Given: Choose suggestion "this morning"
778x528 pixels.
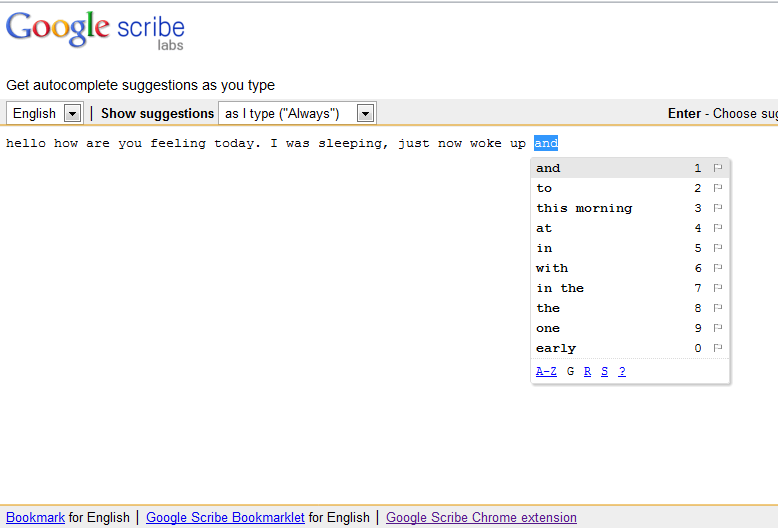Looking at the screenshot, I should coord(630,208).
